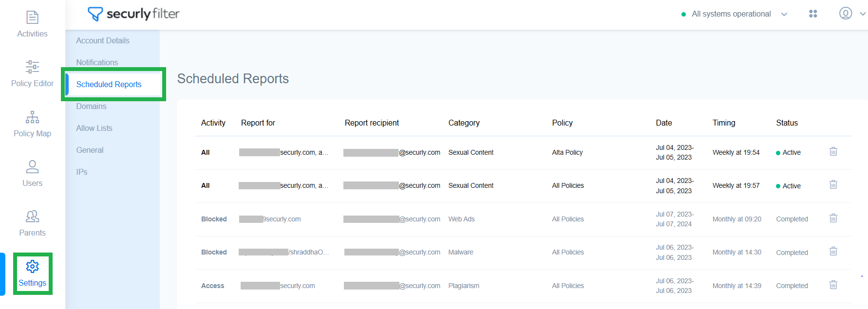The width and height of the screenshot is (868, 309).
Task: Open the Policy Editor sliders icon
Action: coord(32,67)
